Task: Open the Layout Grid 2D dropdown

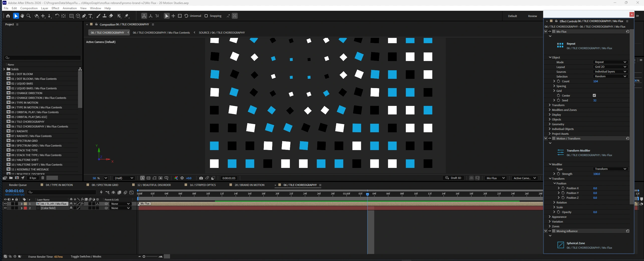Action: point(610,67)
